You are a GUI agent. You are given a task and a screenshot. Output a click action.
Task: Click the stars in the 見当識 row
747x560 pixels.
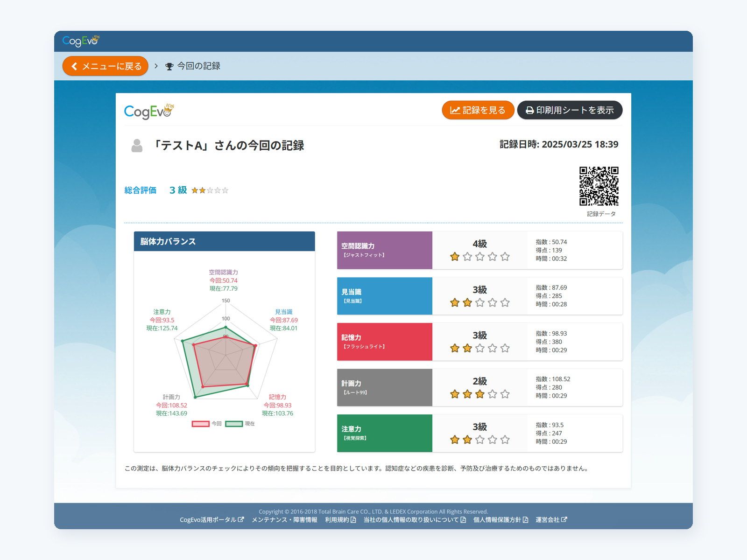point(479,302)
